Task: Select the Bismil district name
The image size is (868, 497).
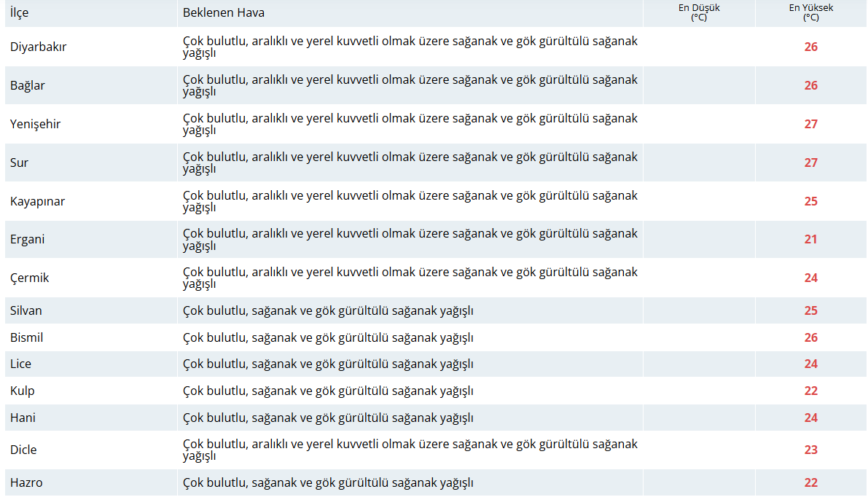Action: point(26,337)
